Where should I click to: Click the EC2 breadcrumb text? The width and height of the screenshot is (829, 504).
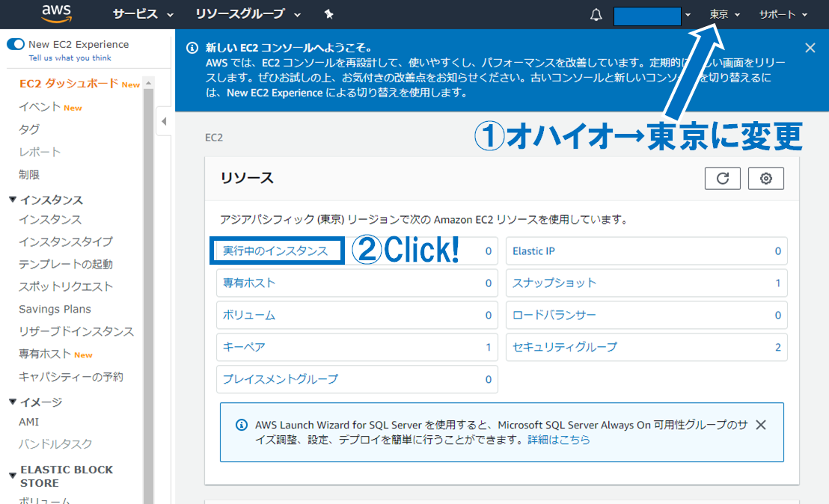[x=214, y=138]
